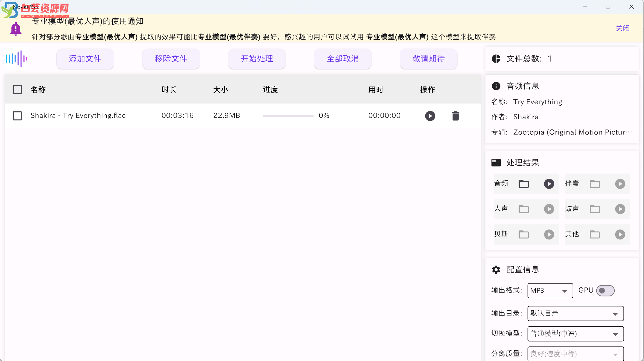
Task: Open the 输出格式 MP3 dropdown
Action: pyautogui.click(x=550, y=290)
